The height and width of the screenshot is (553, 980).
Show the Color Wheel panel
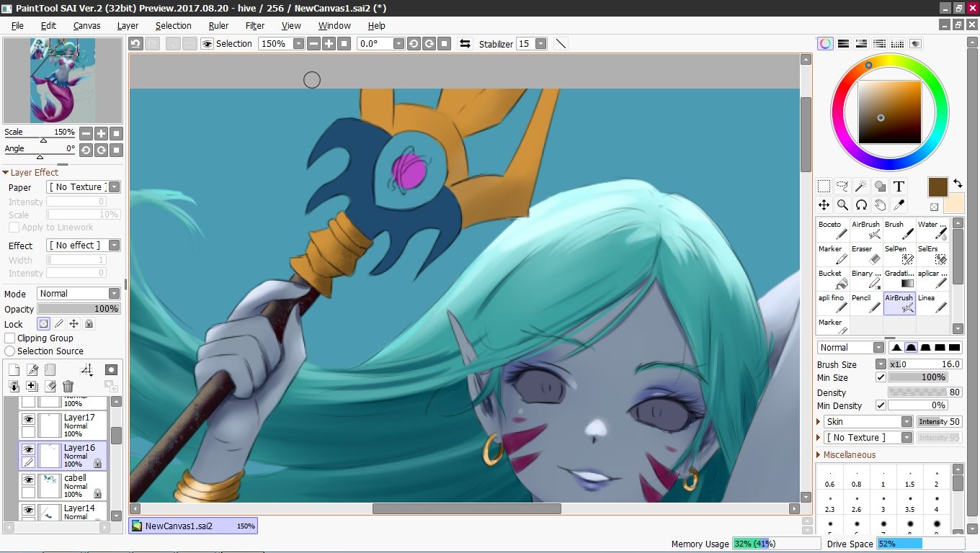click(825, 44)
